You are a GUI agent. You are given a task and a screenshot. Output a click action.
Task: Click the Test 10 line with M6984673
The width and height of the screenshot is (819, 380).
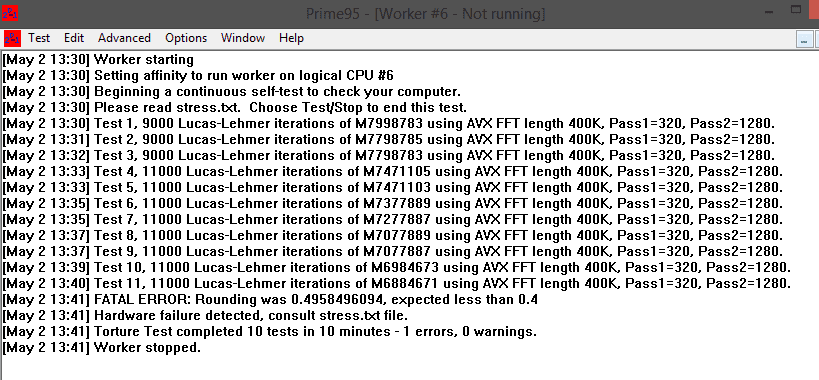tap(396, 268)
